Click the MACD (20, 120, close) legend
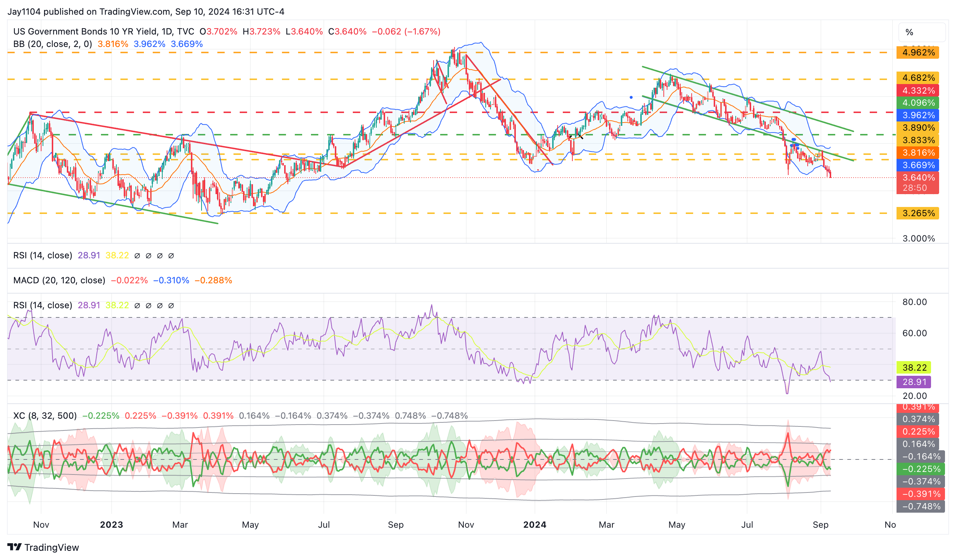 tap(59, 281)
